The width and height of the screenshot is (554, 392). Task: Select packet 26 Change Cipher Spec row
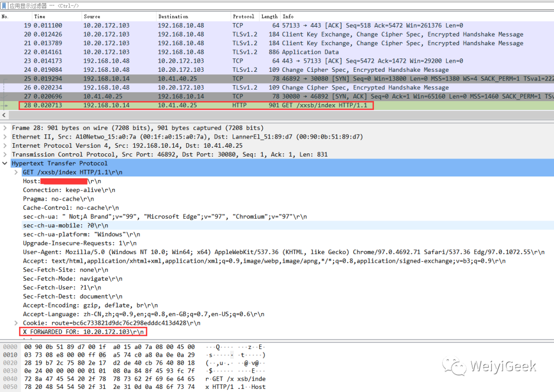click(x=277, y=87)
